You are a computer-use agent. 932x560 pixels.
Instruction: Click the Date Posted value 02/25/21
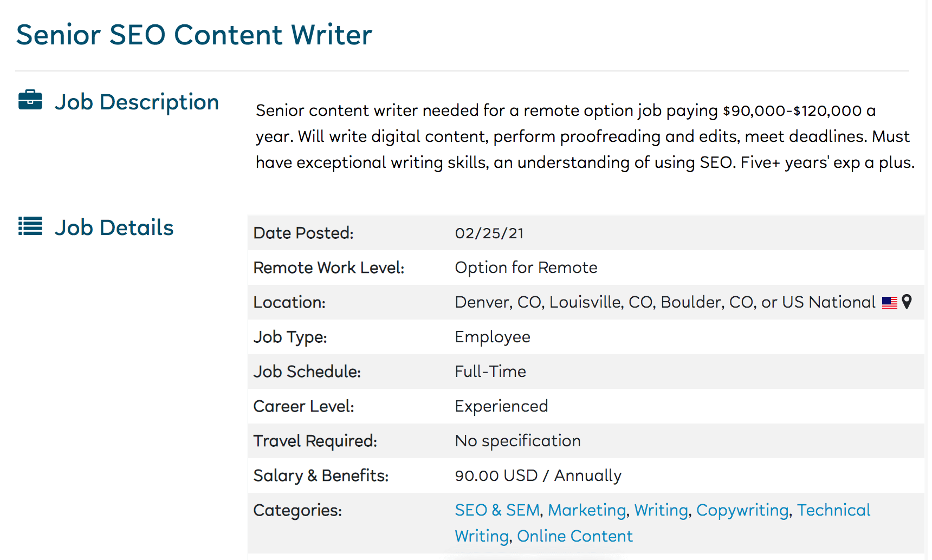[x=489, y=233]
